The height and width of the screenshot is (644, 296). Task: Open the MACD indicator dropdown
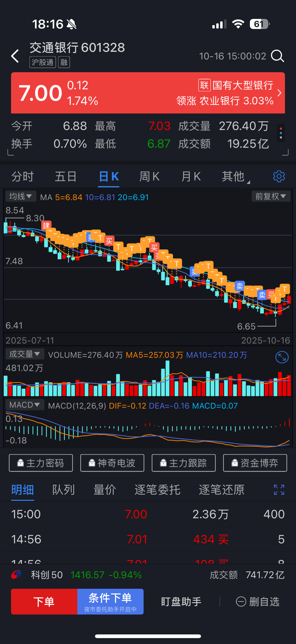coord(25,405)
